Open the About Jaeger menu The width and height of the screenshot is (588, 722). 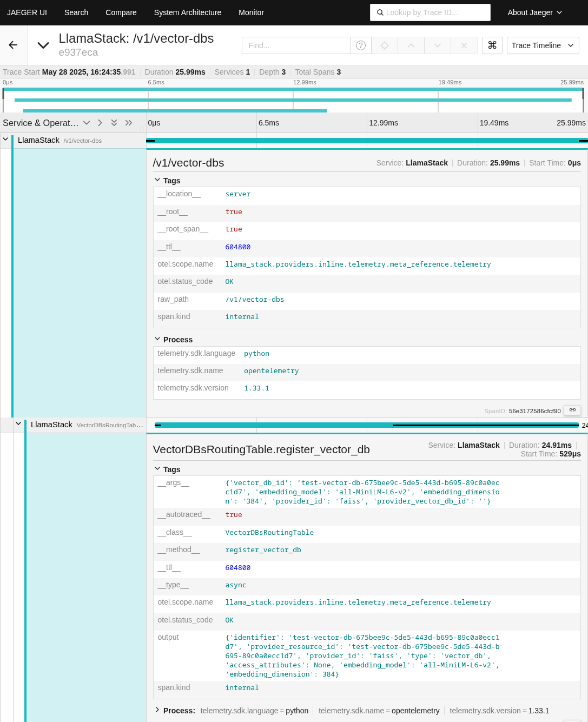(534, 12)
